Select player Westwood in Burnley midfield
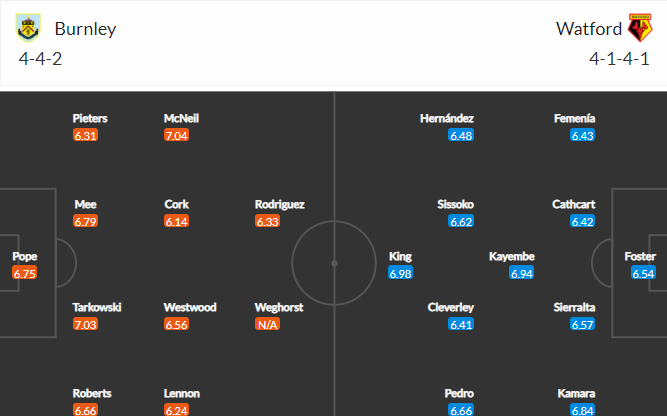Image resolution: width=667 pixels, height=416 pixels. click(190, 308)
